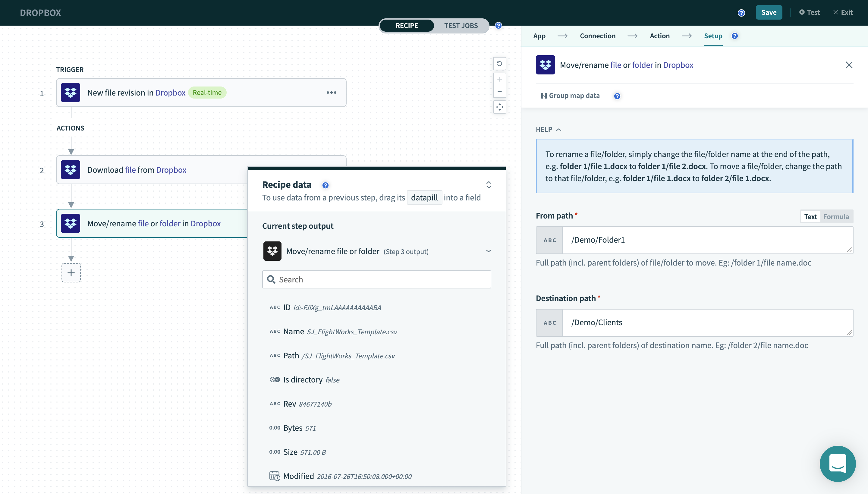Switch From path to Formula mode

[836, 216]
